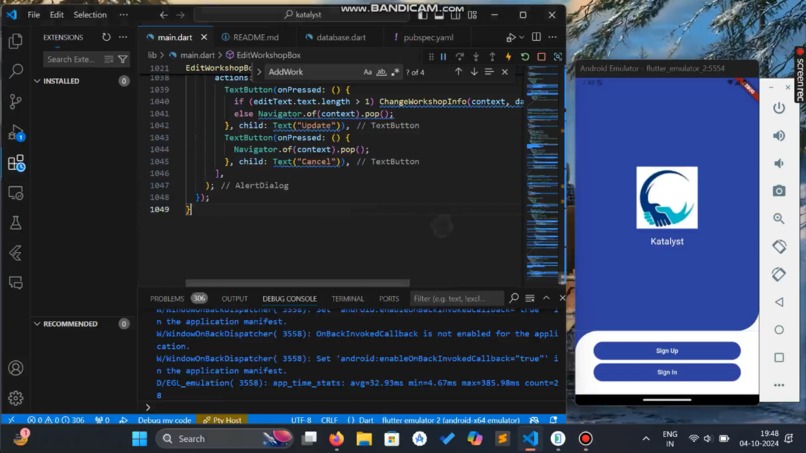Click Step Over in debug toolbar
This screenshot has width=806, height=453.
[x=460, y=57]
